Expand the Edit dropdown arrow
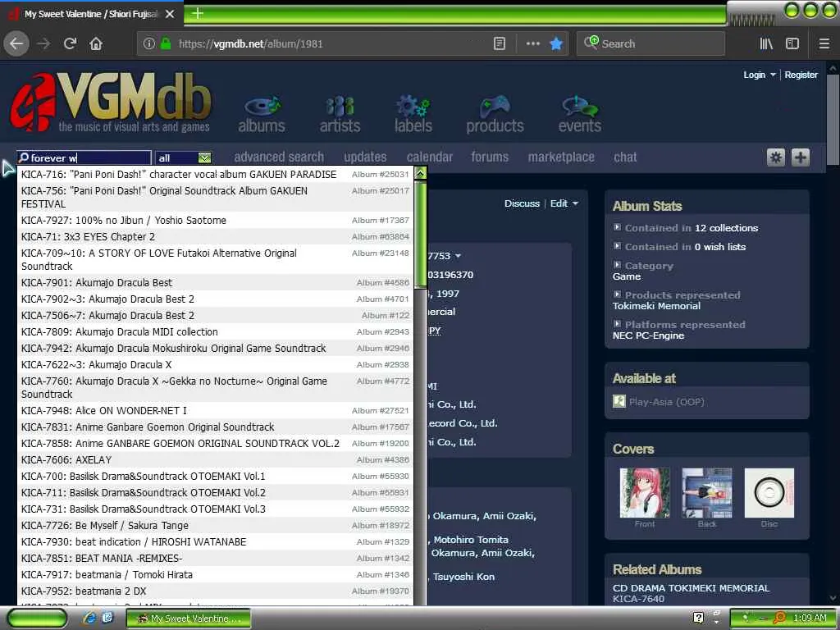Image resolution: width=840 pixels, height=630 pixels. tap(575, 203)
